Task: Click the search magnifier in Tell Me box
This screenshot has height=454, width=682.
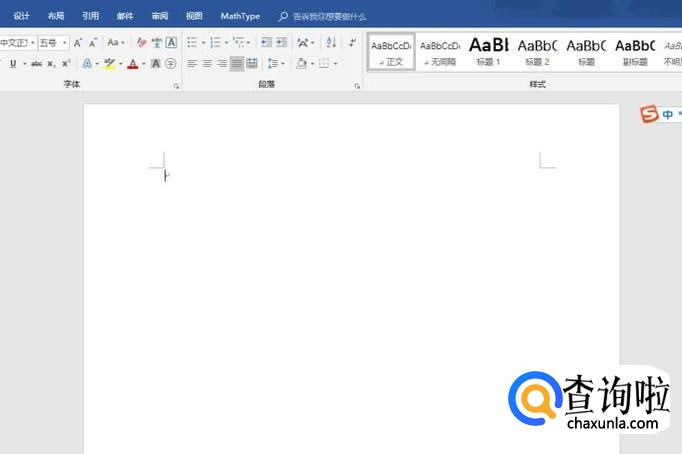Action: coord(283,17)
